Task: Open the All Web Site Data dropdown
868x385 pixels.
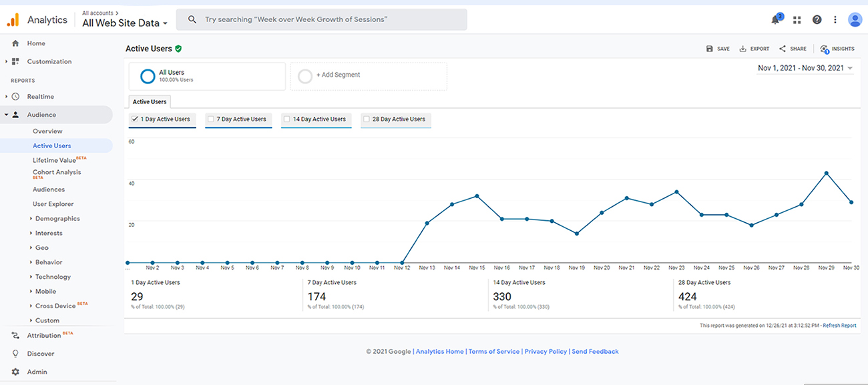Action: pos(125,23)
